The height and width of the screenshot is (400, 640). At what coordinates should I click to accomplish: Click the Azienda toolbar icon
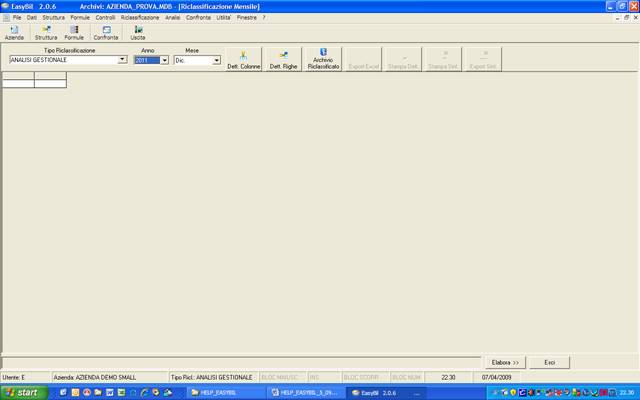pos(14,32)
